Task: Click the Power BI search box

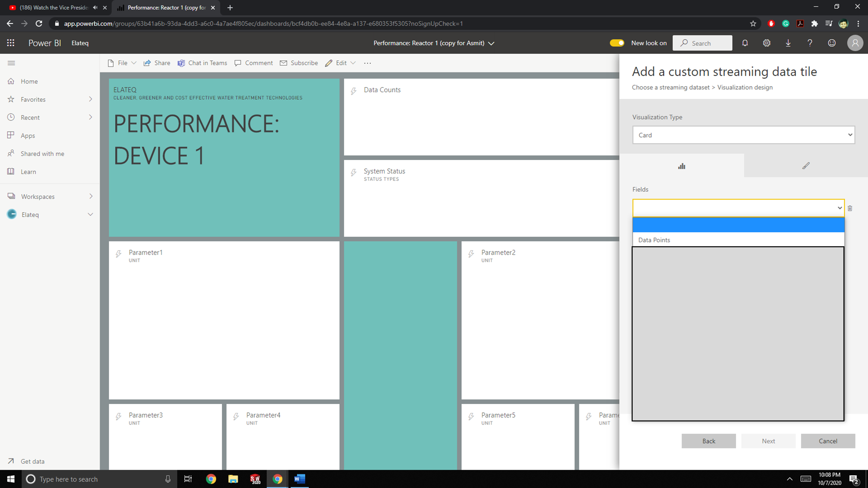Action: (702, 43)
